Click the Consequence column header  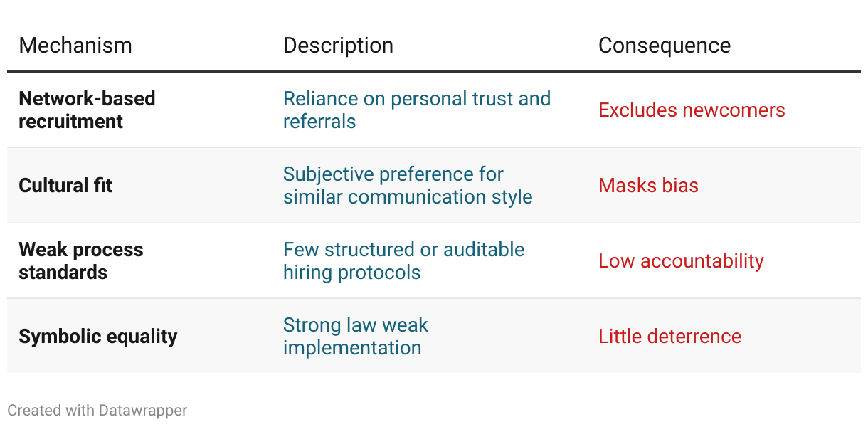665,46
